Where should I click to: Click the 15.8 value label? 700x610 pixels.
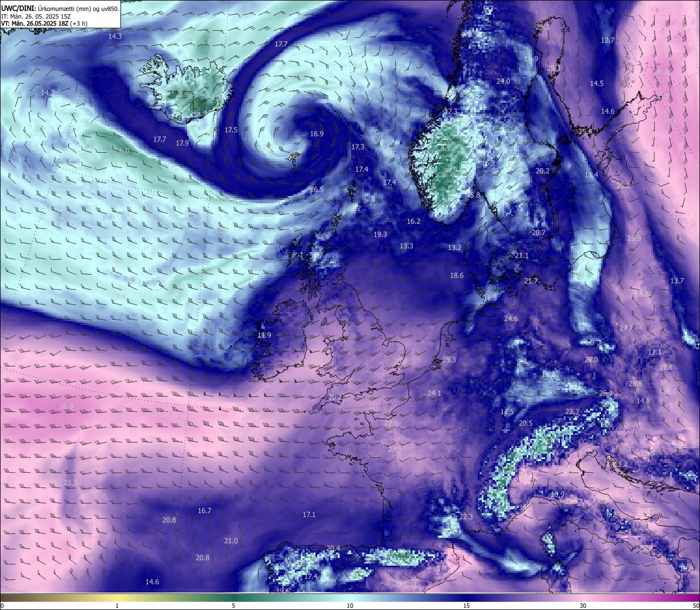(473, 195)
